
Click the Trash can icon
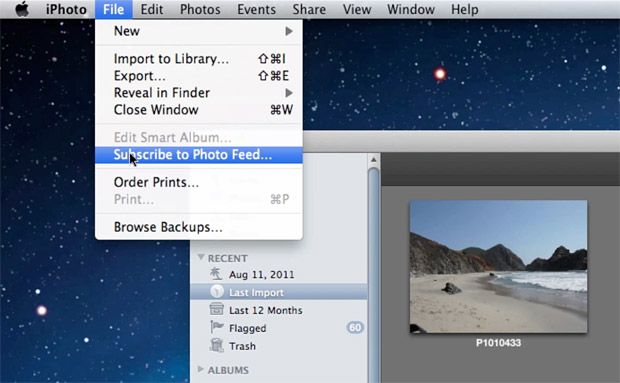point(216,345)
